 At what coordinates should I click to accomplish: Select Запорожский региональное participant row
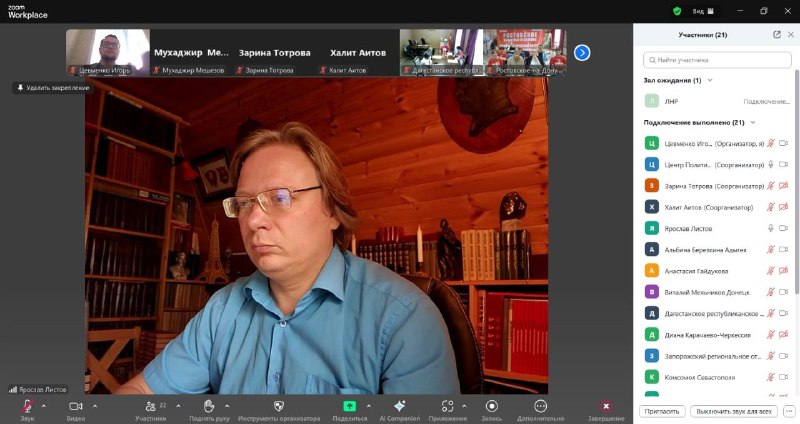pos(717,356)
